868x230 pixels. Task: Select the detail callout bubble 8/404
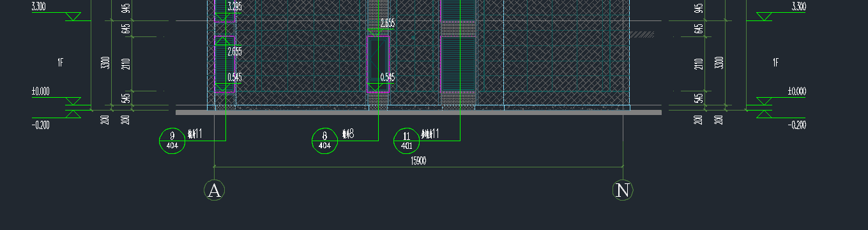(324, 141)
